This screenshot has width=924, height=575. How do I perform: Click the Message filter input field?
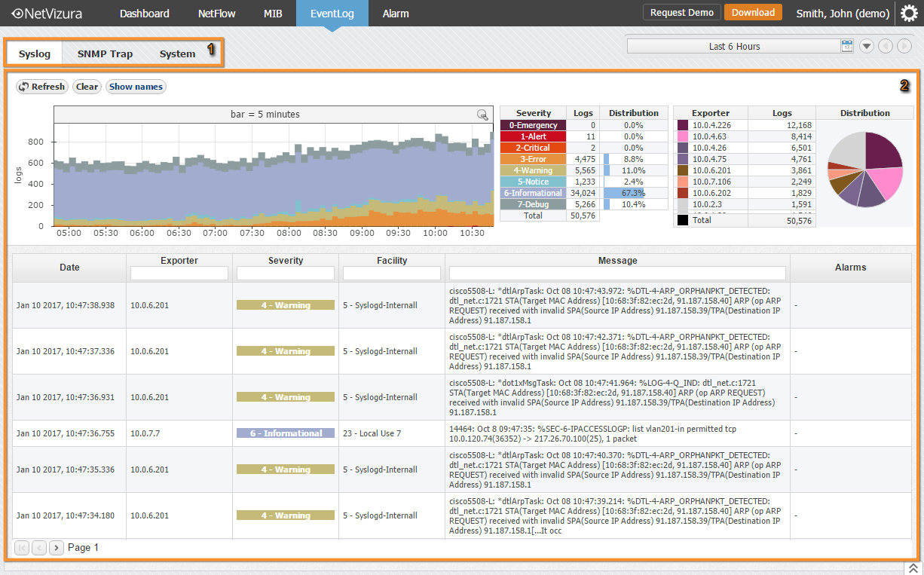click(617, 273)
